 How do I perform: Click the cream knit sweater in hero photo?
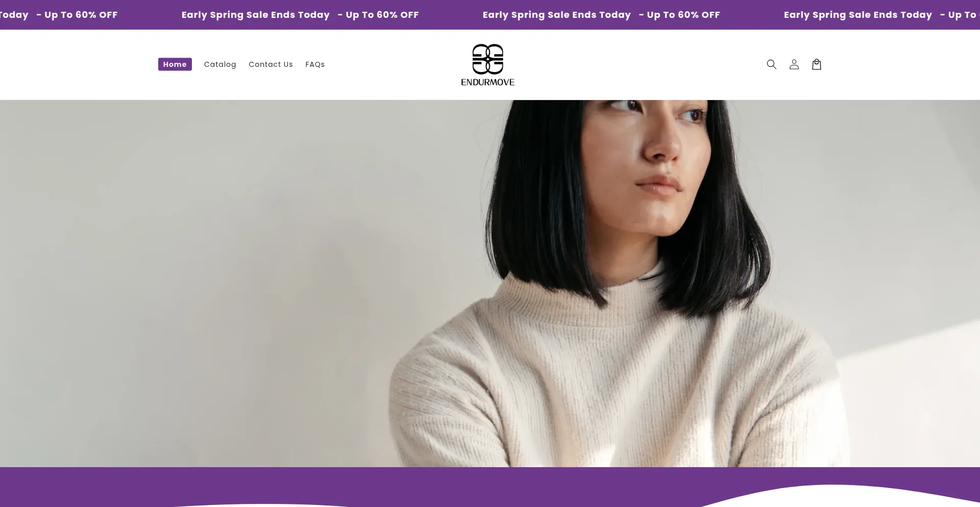(618, 378)
